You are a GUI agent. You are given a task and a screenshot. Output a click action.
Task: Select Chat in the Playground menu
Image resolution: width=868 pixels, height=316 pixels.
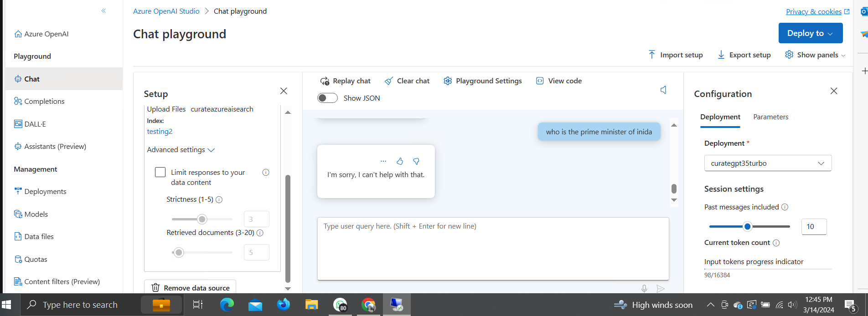pyautogui.click(x=63, y=79)
